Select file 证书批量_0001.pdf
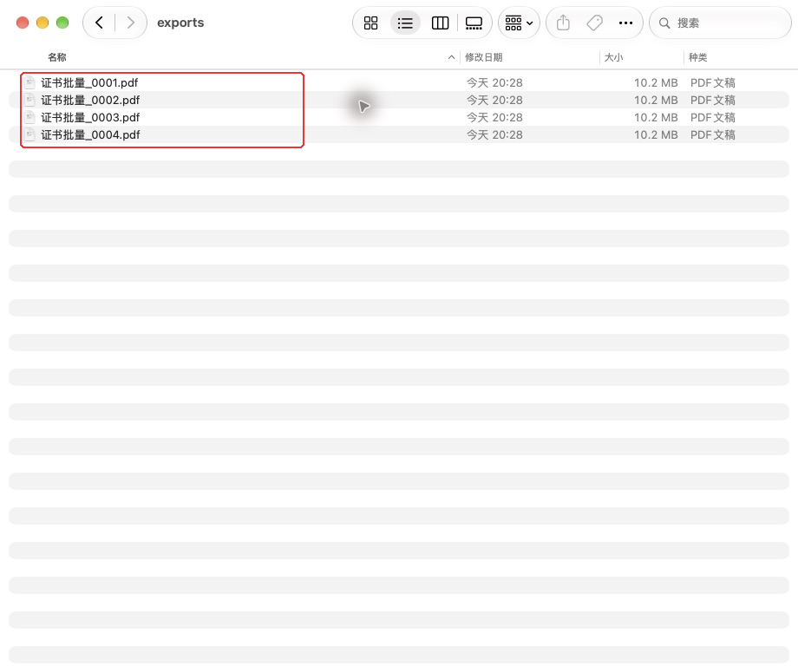The height and width of the screenshot is (672, 798). click(398, 82)
